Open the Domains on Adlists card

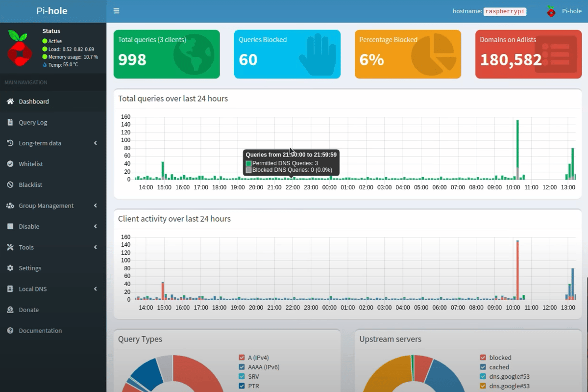pyautogui.click(x=528, y=54)
